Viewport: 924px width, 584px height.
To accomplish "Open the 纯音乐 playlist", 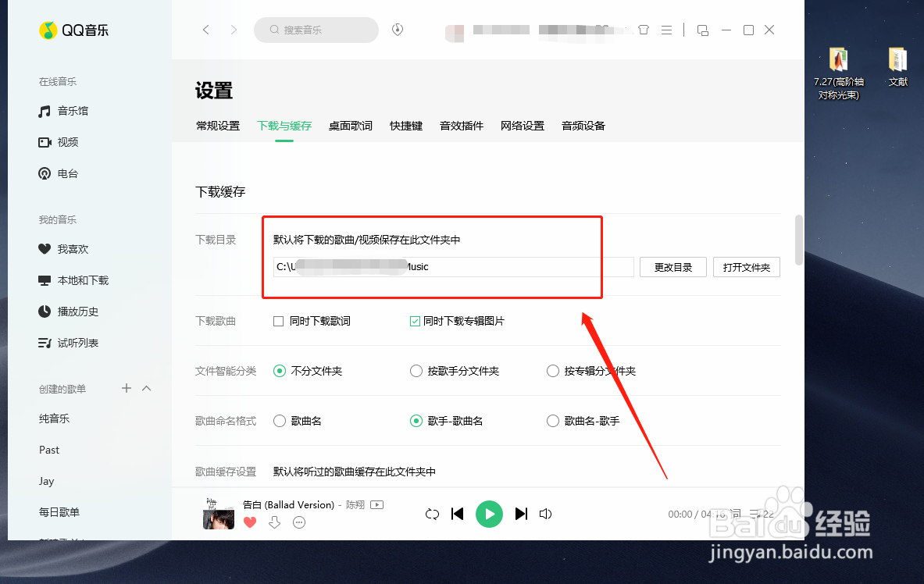I will click(x=54, y=418).
